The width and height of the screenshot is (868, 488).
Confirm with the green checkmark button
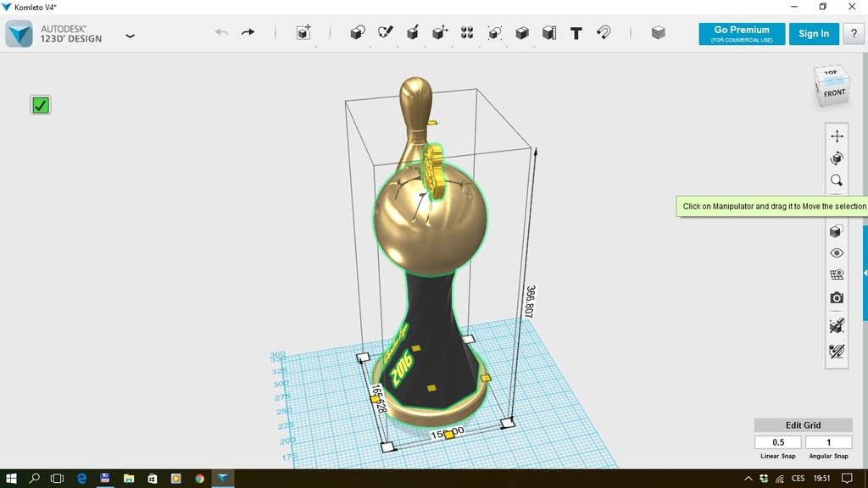click(x=41, y=105)
